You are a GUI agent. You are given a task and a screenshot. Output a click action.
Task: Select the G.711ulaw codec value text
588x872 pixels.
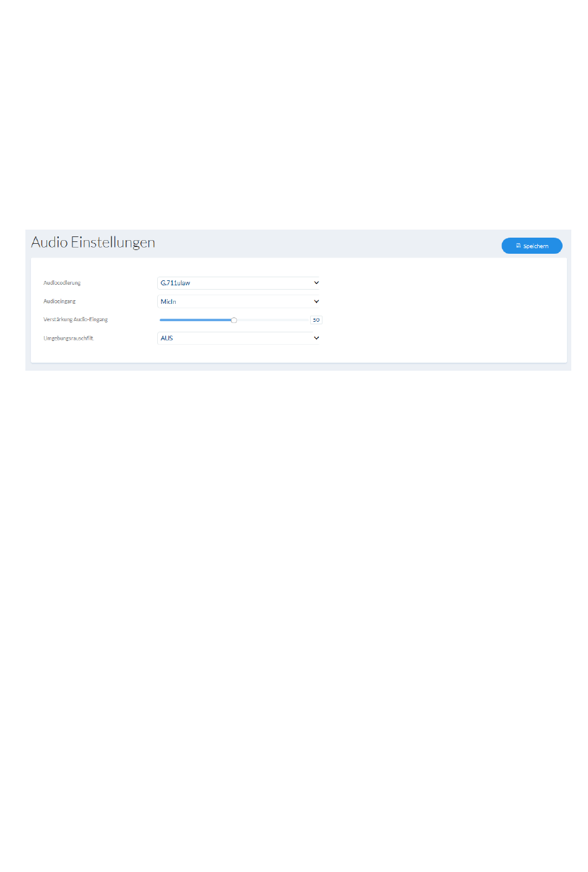click(x=175, y=283)
